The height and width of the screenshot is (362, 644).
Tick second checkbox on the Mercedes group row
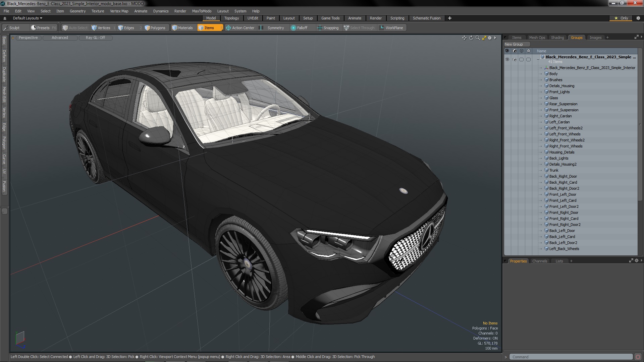(529, 59)
